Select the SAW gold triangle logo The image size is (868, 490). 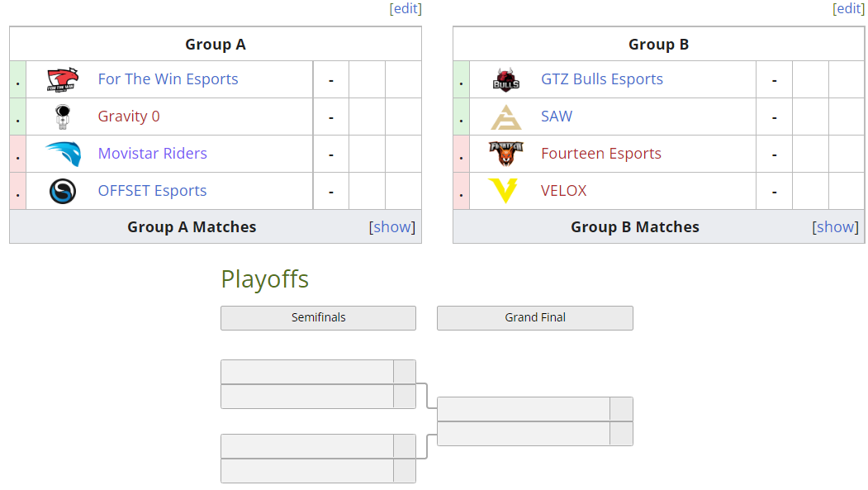[505, 116]
